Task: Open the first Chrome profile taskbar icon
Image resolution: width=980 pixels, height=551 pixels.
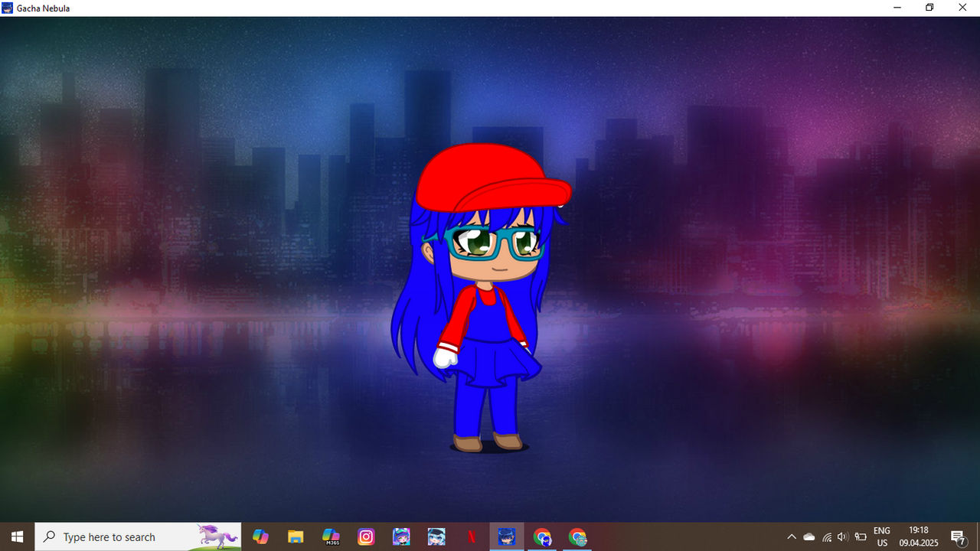Action: [x=542, y=537]
